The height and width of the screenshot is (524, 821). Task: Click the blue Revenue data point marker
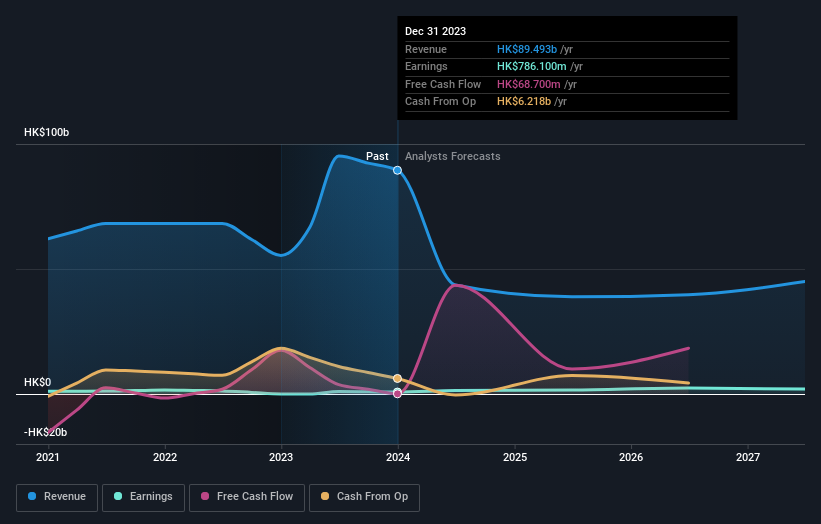(x=397, y=170)
